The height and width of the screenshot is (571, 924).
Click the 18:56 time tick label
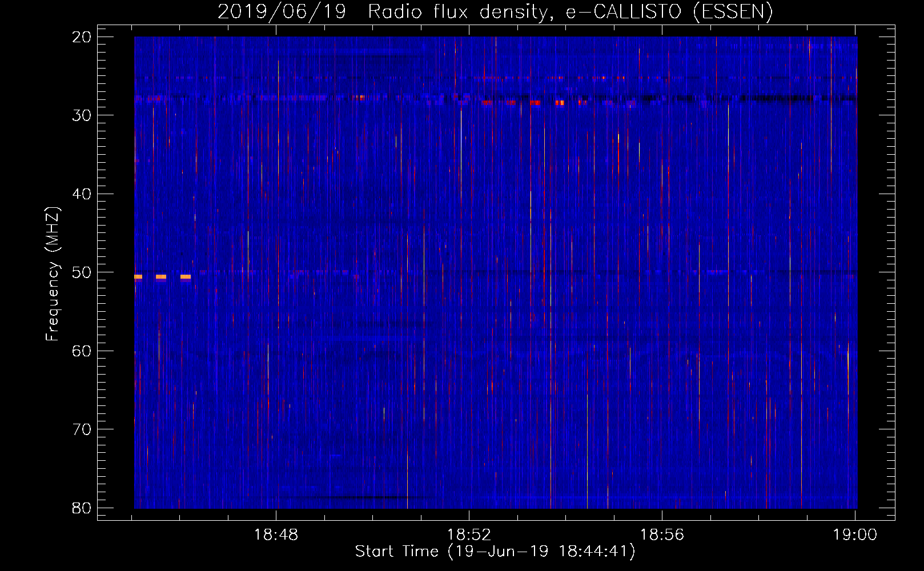point(662,535)
